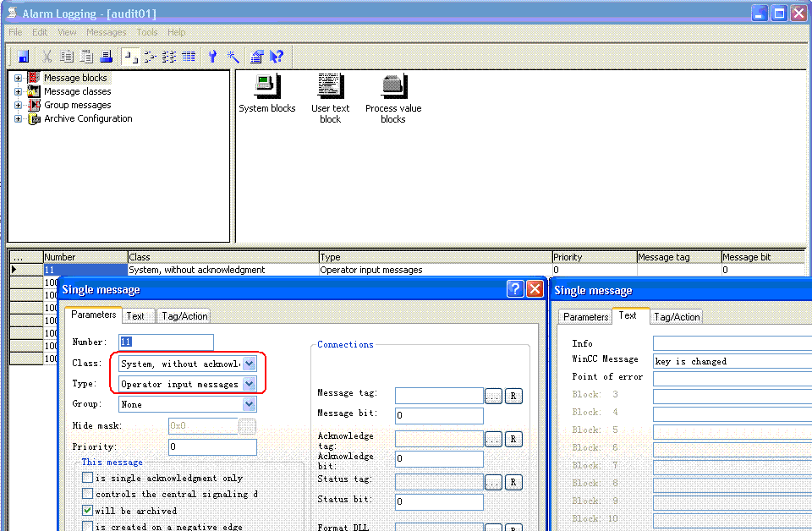Expand the Message blocks tree node

click(18, 78)
